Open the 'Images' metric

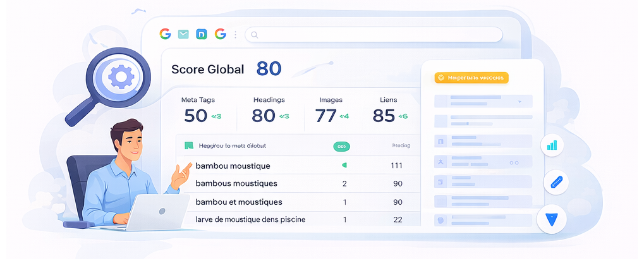(x=331, y=100)
